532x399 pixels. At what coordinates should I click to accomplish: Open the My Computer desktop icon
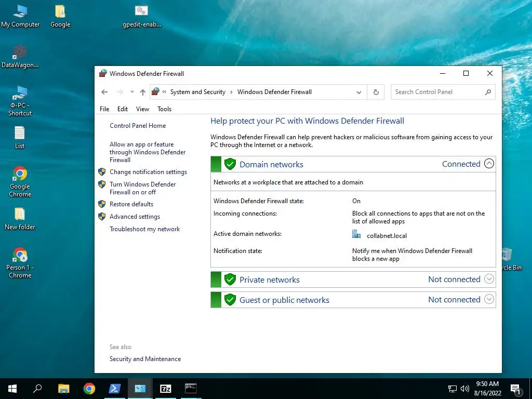coord(20,16)
